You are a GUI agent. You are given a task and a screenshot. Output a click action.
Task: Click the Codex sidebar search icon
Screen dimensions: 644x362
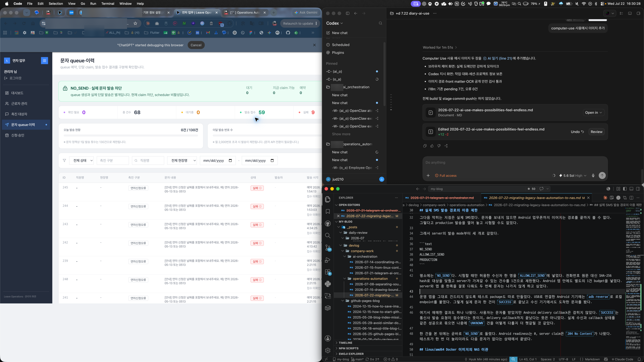point(380,23)
